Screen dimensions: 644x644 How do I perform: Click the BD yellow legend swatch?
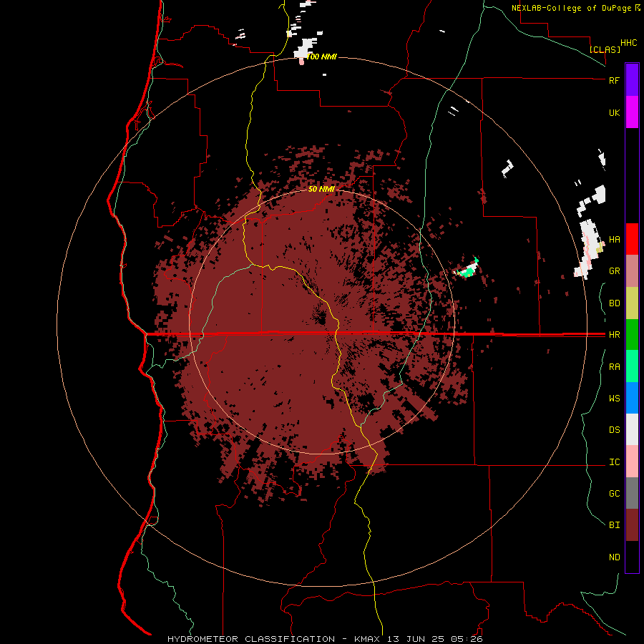(632, 303)
